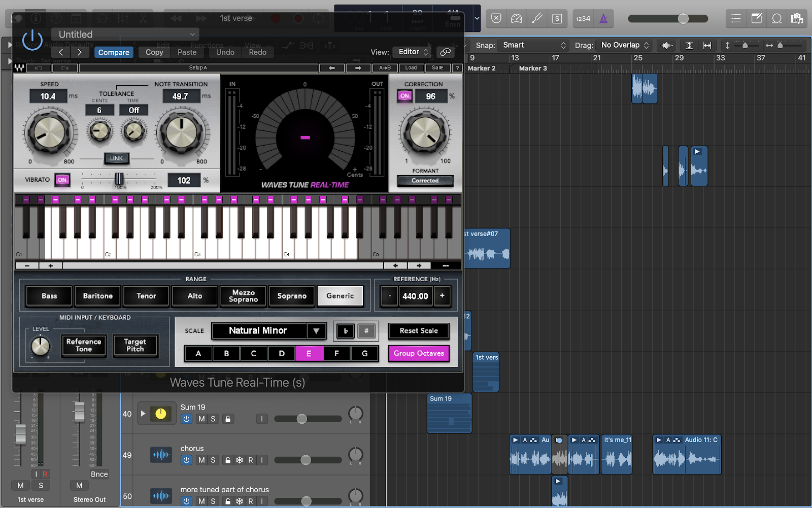This screenshot has width=812, height=508.
Task: Toggle the metronome click icon
Action: click(x=603, y=18)
